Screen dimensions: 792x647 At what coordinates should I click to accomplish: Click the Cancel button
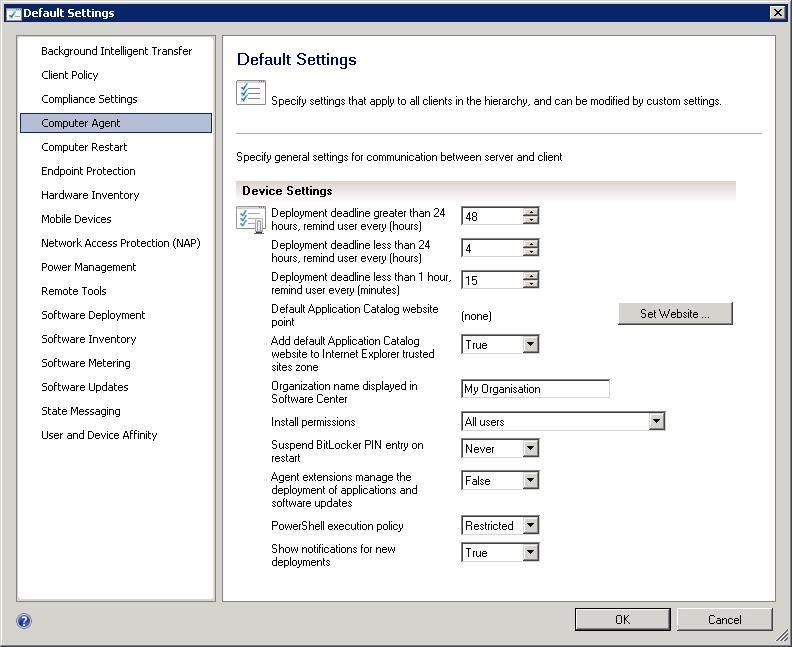(x=724, y=619)
